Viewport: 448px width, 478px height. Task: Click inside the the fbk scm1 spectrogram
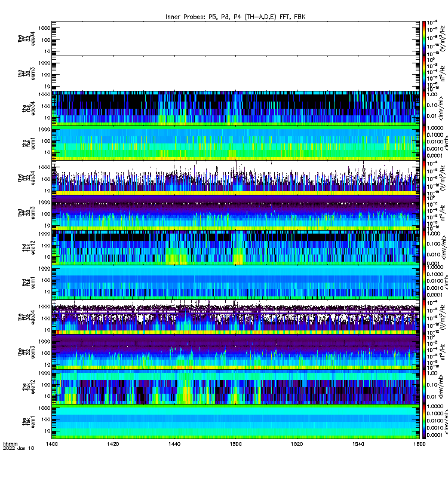coord(235,422)
